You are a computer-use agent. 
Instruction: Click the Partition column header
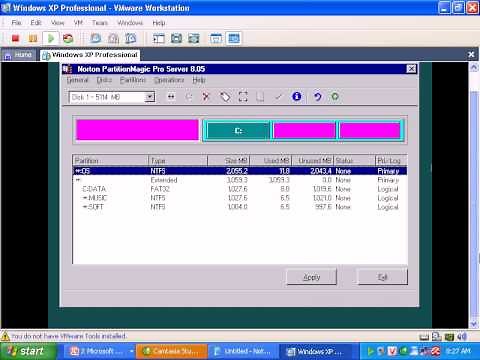point(110,161)
